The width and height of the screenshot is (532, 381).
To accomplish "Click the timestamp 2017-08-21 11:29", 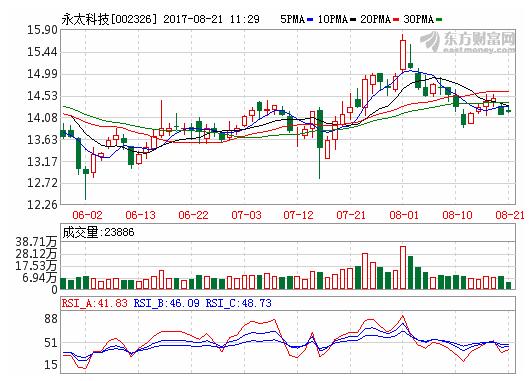I will click(211, 19).
